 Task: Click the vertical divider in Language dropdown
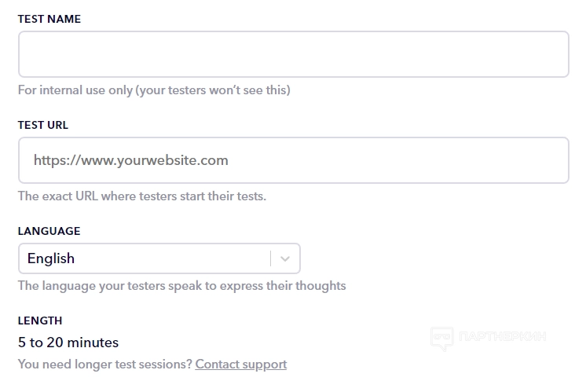(x=271, y=258)
